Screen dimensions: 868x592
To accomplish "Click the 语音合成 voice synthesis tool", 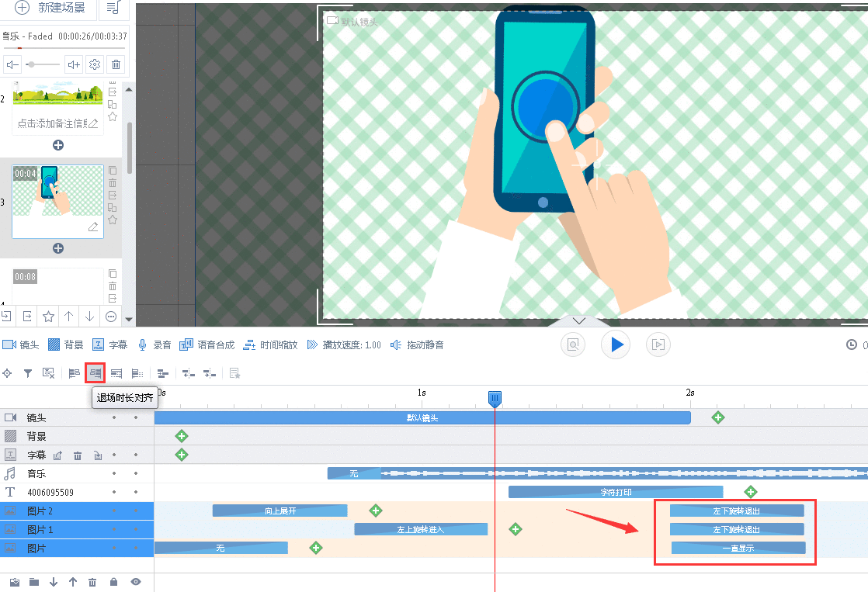I will click(207, 344).
